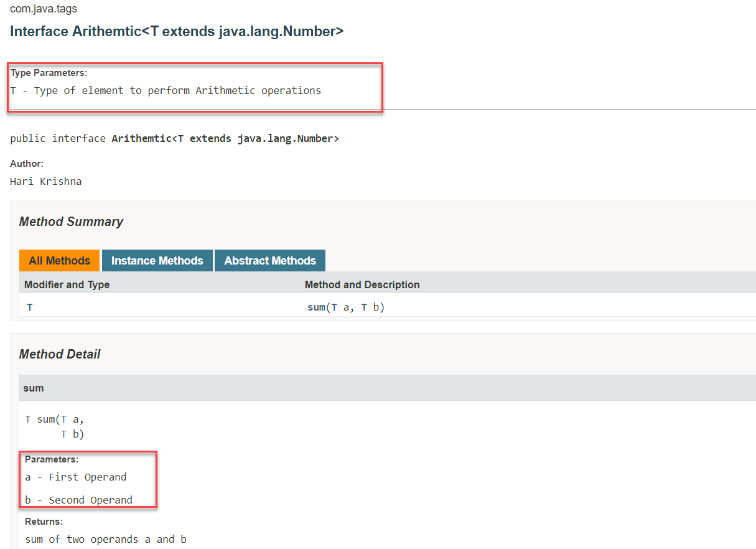The image size is (756, 549).
Task: Click parameter b link inside sum signature
Action: pyautogui.click(x=75, y=434)
